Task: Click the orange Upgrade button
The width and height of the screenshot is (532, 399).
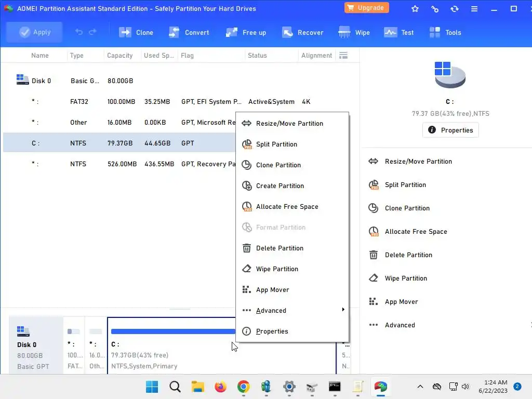Action: 366,8
